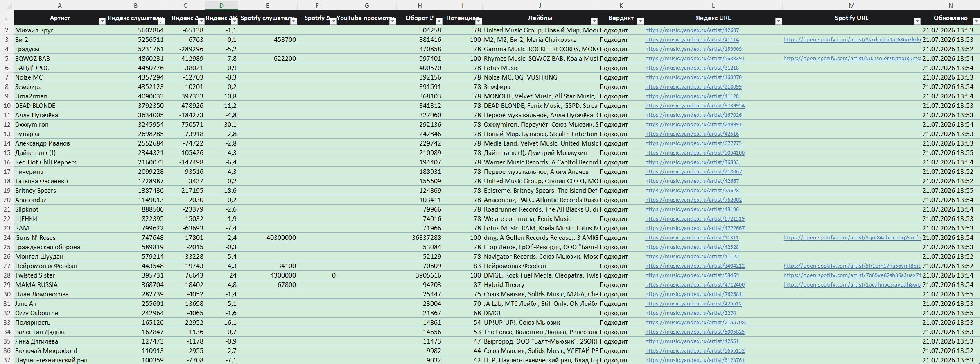Open Yandex link for artist 36833
Viewport: 980px width, 364px height.
pos(692,162)
